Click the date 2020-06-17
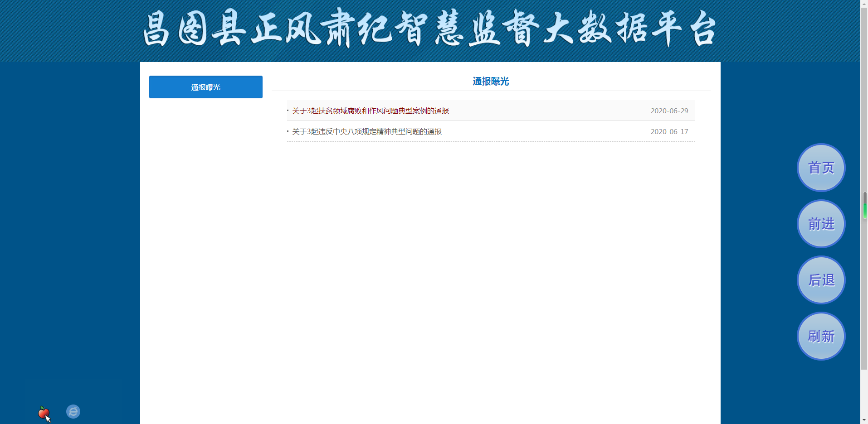 click(x=669, y=132)
